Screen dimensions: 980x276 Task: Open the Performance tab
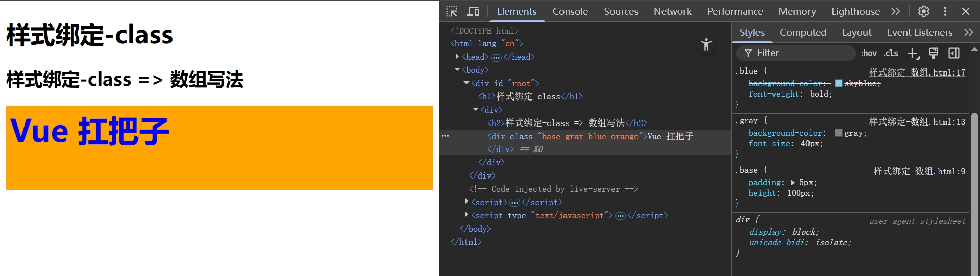pos(735,11)
